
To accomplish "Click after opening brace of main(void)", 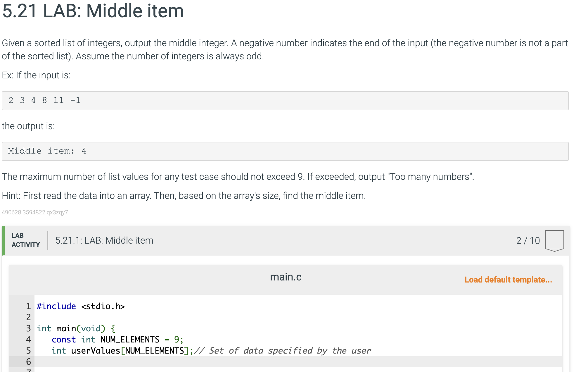I will click(116, 328).
